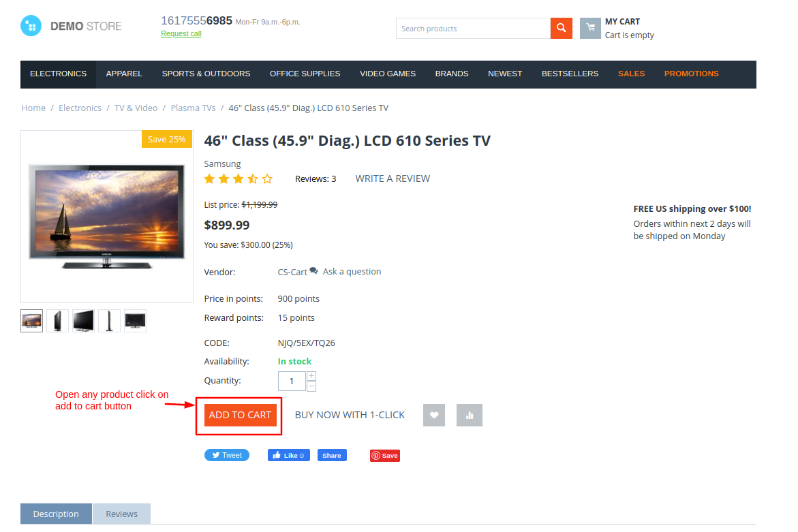Open the Electronics menu
The image size is (798, 532).
tap(58, 74)
